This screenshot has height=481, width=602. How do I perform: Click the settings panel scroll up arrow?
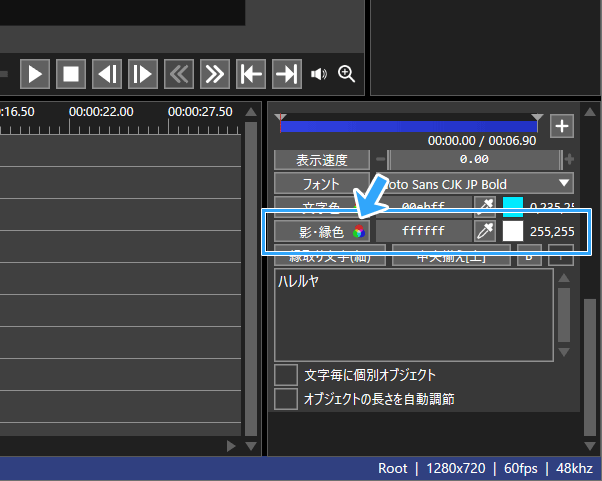pos(590,112)
